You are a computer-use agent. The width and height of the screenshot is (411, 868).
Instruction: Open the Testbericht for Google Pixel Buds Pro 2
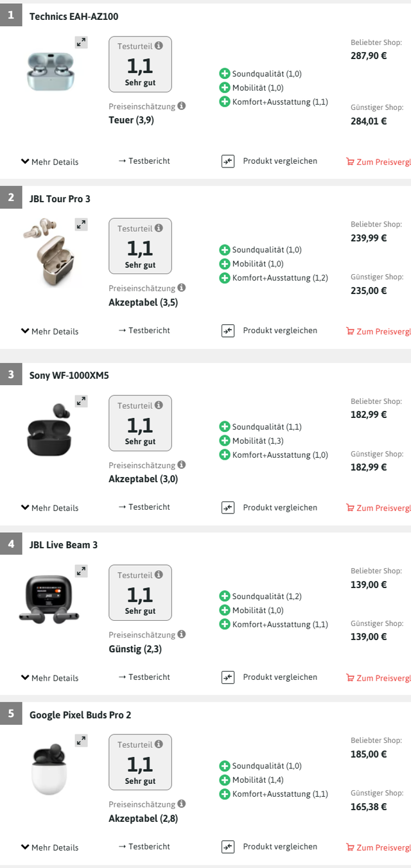click(144, 847)
